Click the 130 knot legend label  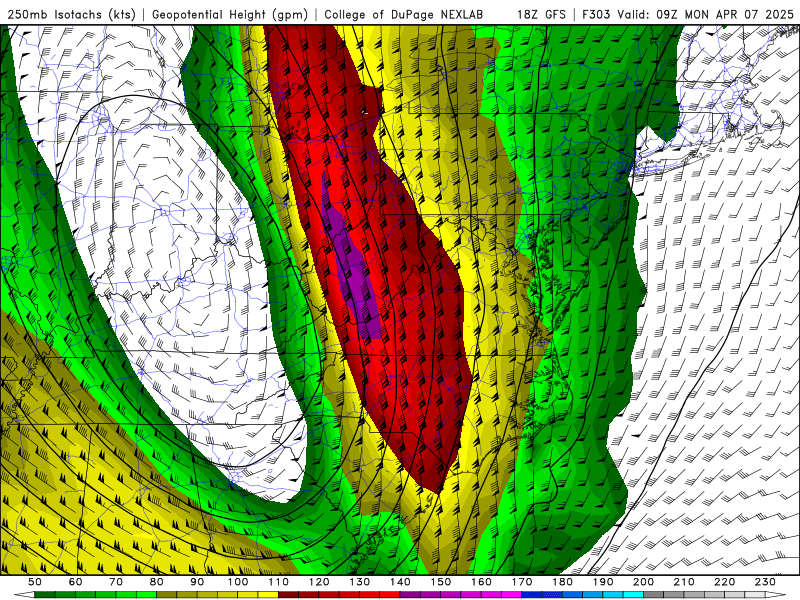tap(360, 582)
